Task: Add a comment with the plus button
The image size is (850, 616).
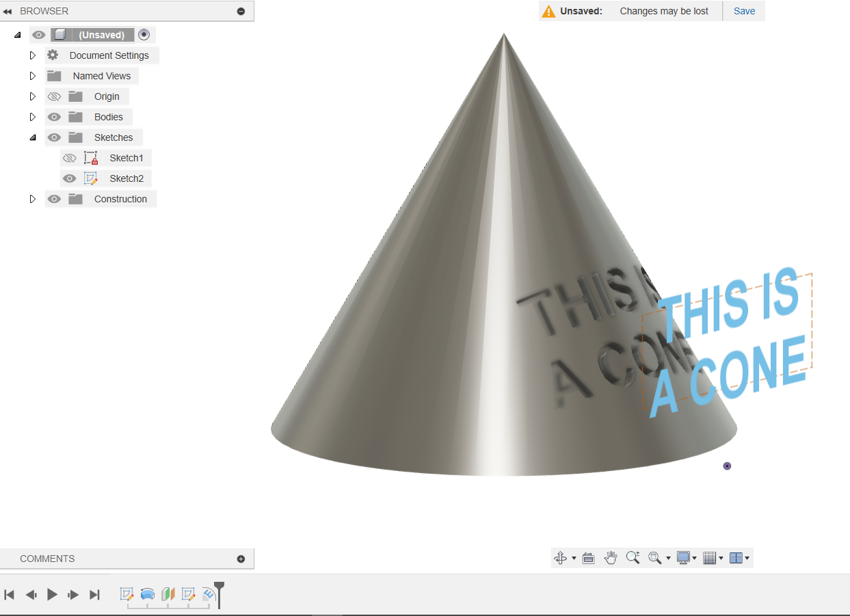Action: click(241, 559)
